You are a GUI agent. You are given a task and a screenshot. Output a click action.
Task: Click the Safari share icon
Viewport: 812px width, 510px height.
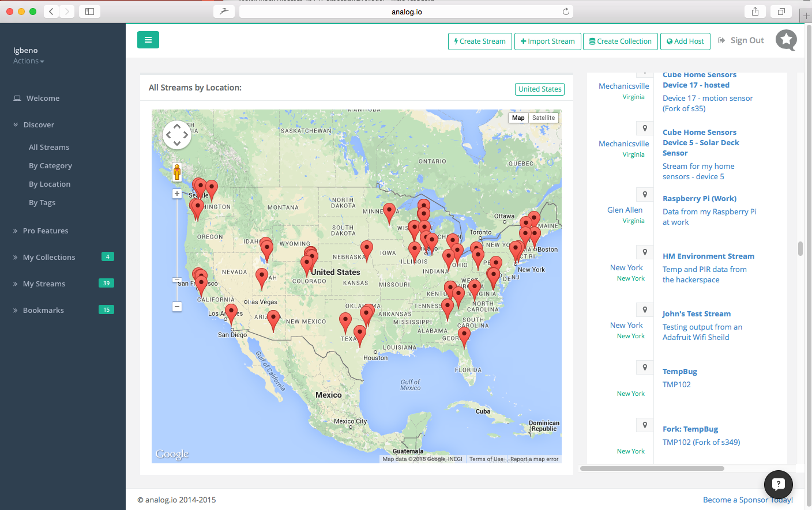click(755, 12)
